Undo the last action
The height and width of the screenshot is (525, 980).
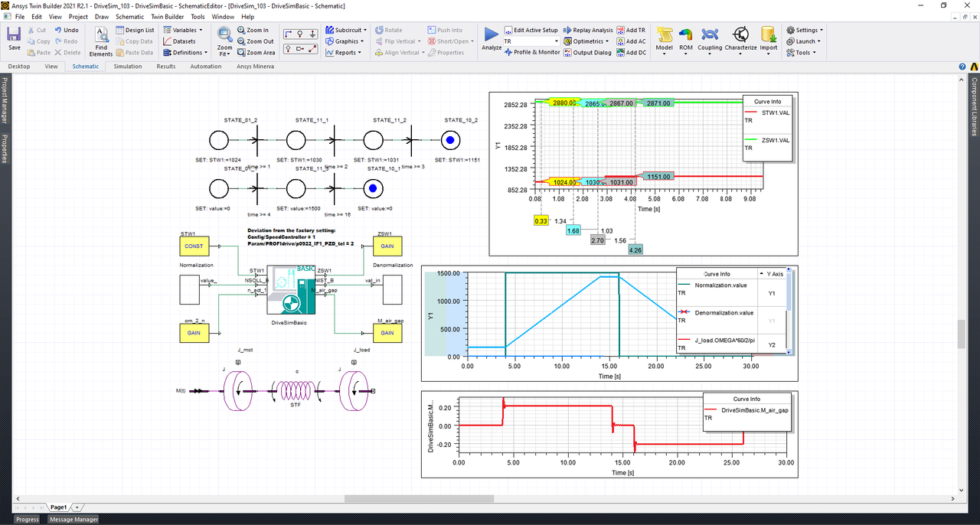[x=67, y=30]
